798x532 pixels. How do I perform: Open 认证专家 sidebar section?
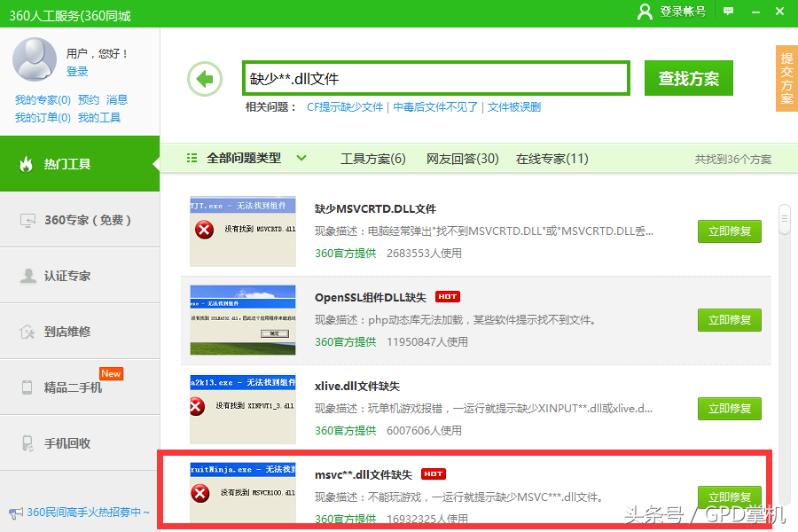coord(80,276)
